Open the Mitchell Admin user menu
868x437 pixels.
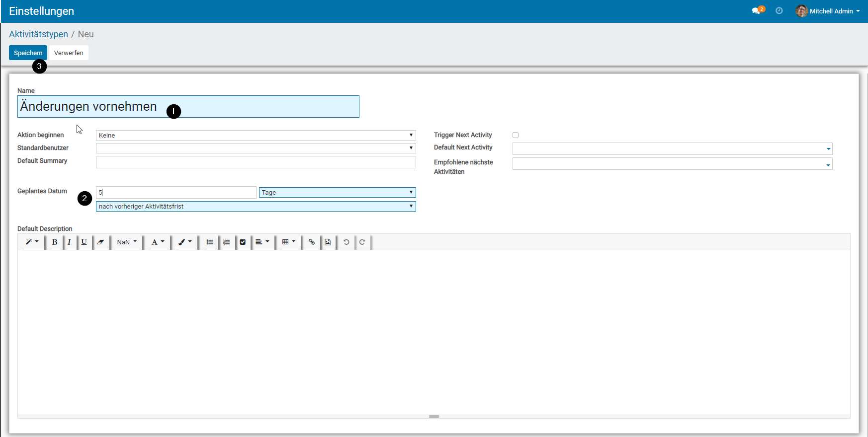(828, 11)
